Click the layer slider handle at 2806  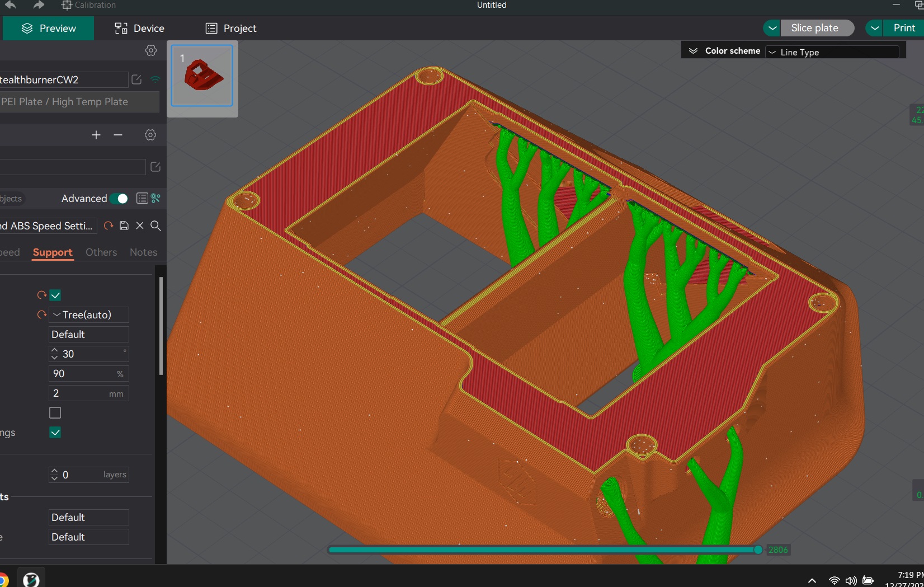758,550
